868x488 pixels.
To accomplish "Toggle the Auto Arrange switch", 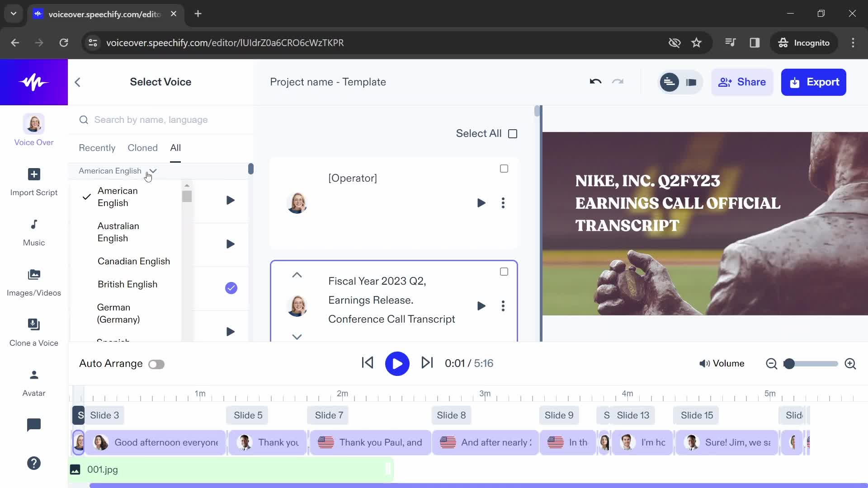I will pos(156,363).
